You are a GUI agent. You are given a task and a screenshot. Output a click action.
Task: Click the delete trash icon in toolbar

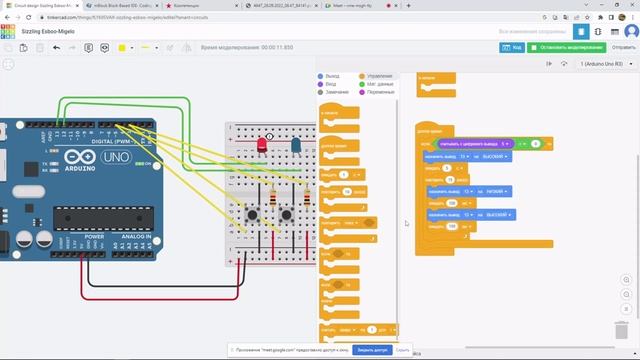coord(40,48)
